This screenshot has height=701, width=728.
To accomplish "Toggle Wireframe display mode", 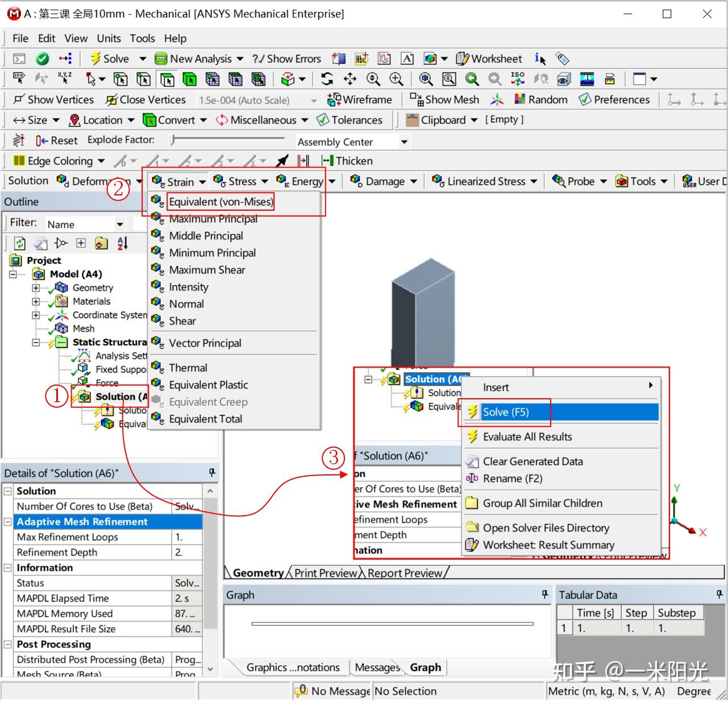I will point(360,99).
